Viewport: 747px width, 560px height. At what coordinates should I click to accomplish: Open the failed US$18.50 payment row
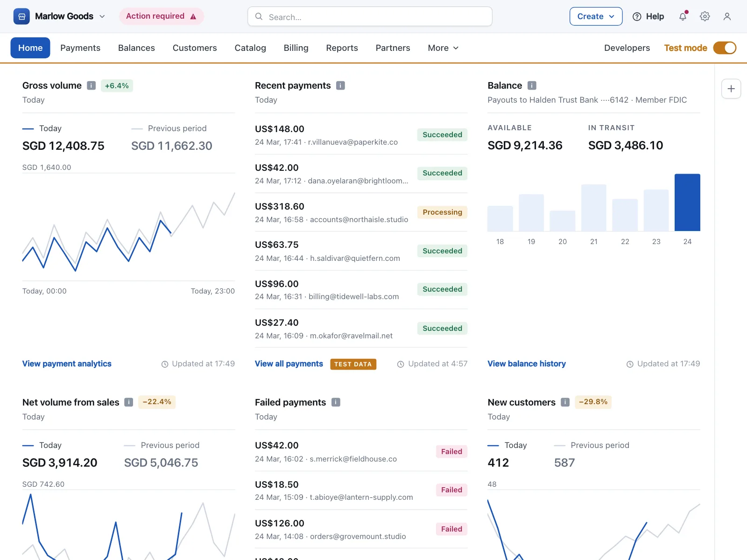pyautogui.click(x=361, y=490)
